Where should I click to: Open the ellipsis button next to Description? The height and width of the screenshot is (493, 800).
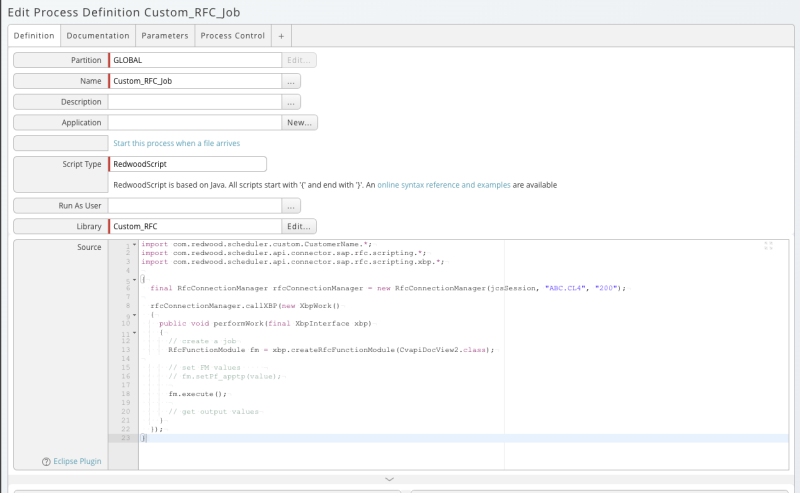click(291, 102)
